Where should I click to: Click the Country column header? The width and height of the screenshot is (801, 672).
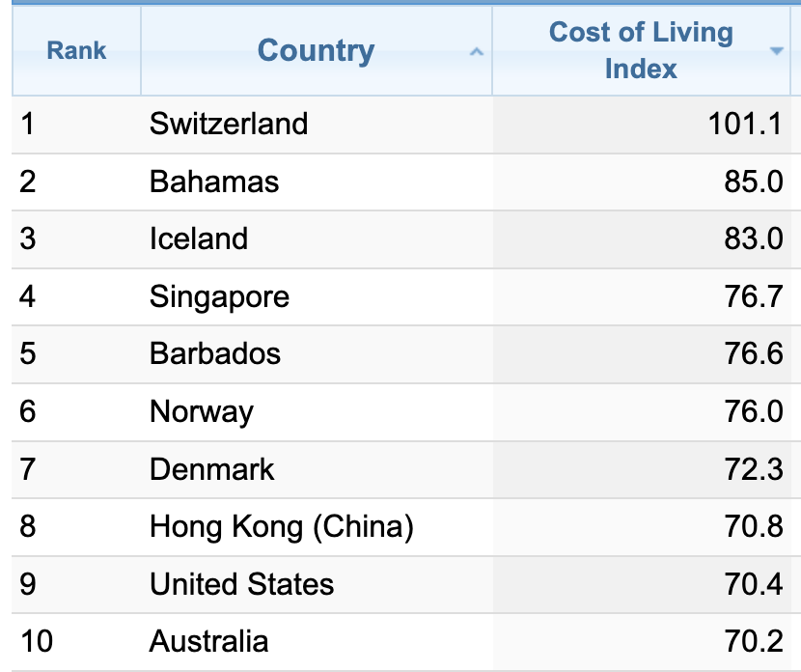click(x=316, y=51)
